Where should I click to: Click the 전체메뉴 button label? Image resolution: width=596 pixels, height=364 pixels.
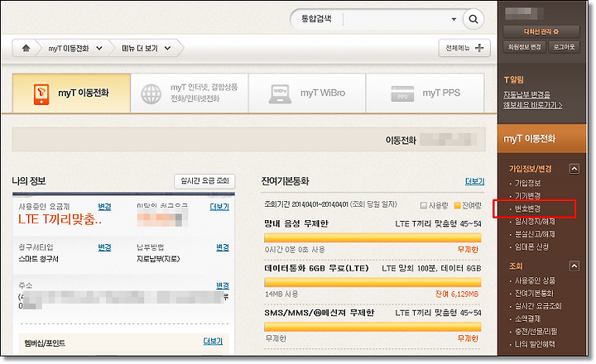click(458, 48)
